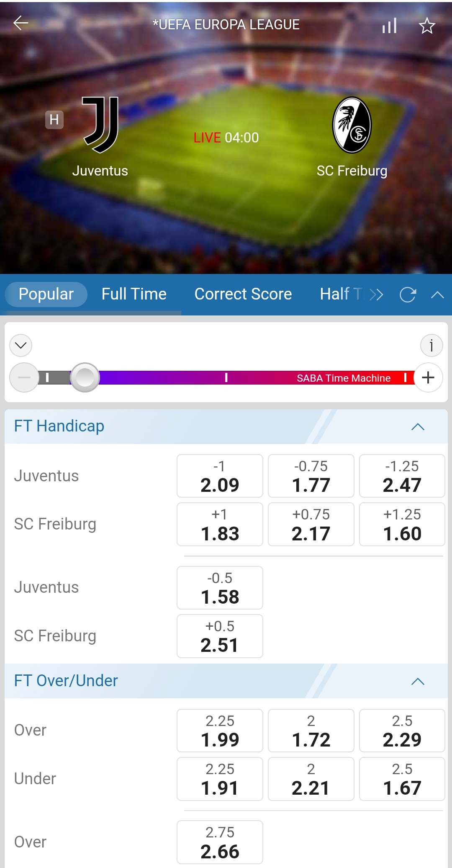
Task: Select SC Freiburg +0.5 odds 2.51
Action: [220, 636]
